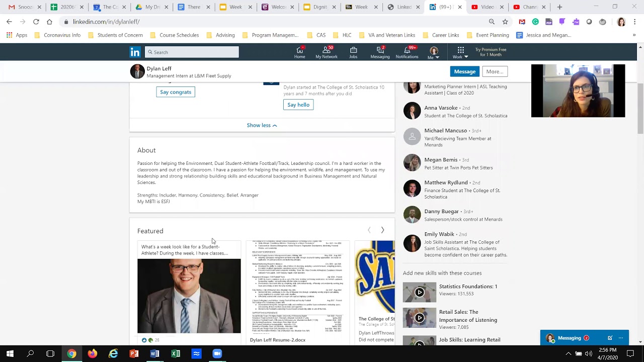Open The College of St. Scholastica featured card

375,292
